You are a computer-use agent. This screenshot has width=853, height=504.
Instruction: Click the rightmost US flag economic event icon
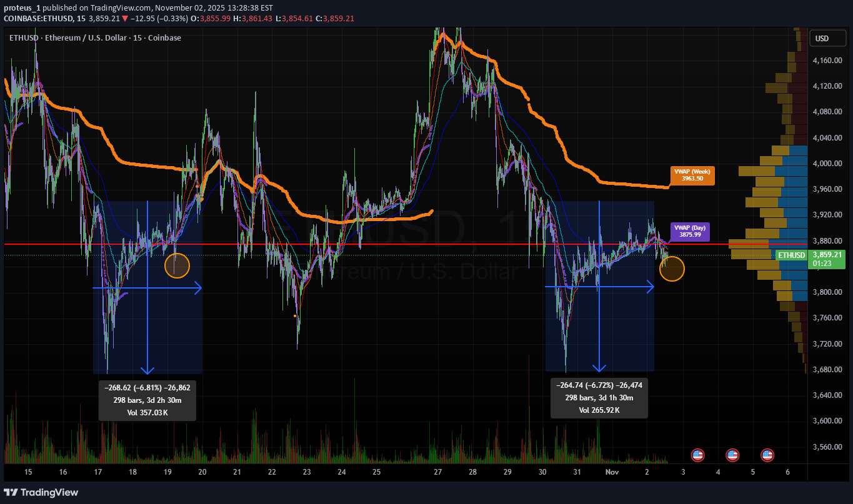tap(767, 455)
